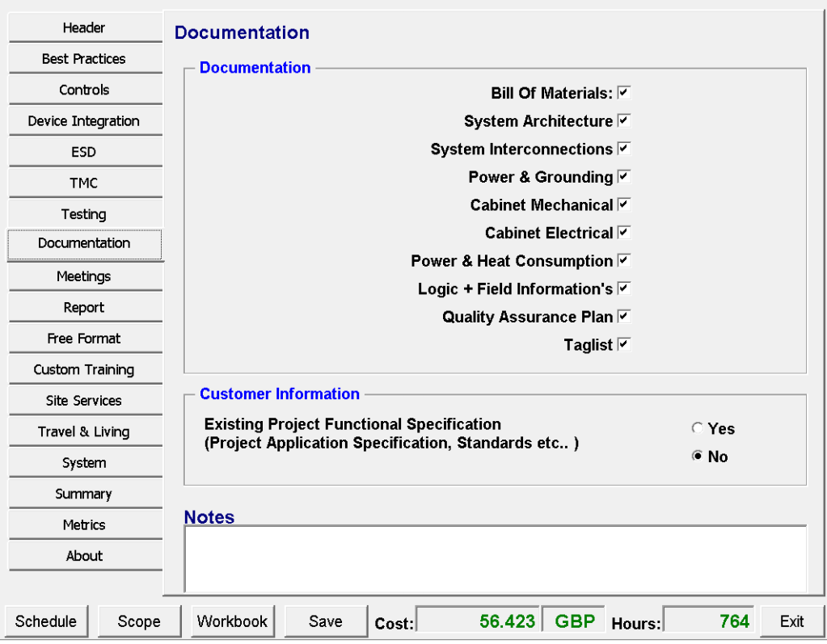Open the Scope button
827x644 pixels.
(x=139, y=621)
